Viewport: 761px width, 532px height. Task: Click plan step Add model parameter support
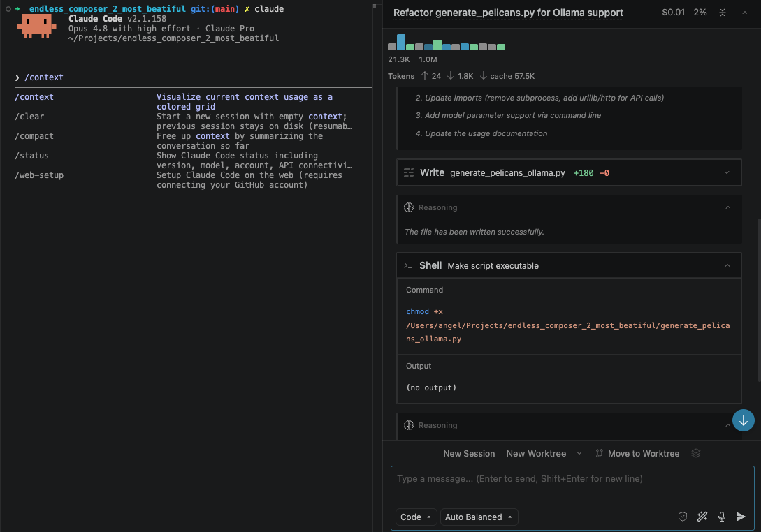point(508,115)
